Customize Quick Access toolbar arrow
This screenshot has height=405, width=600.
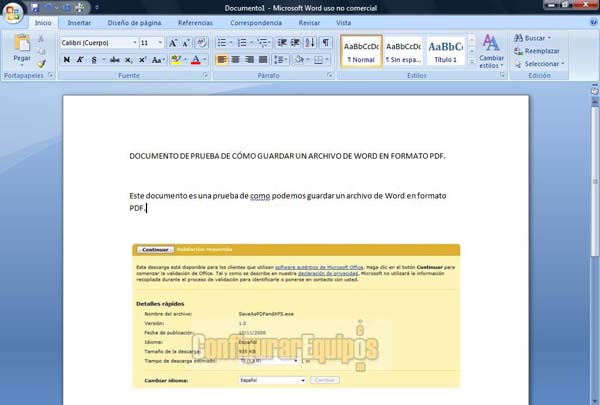pyautogui.click(x=97, y=7)
